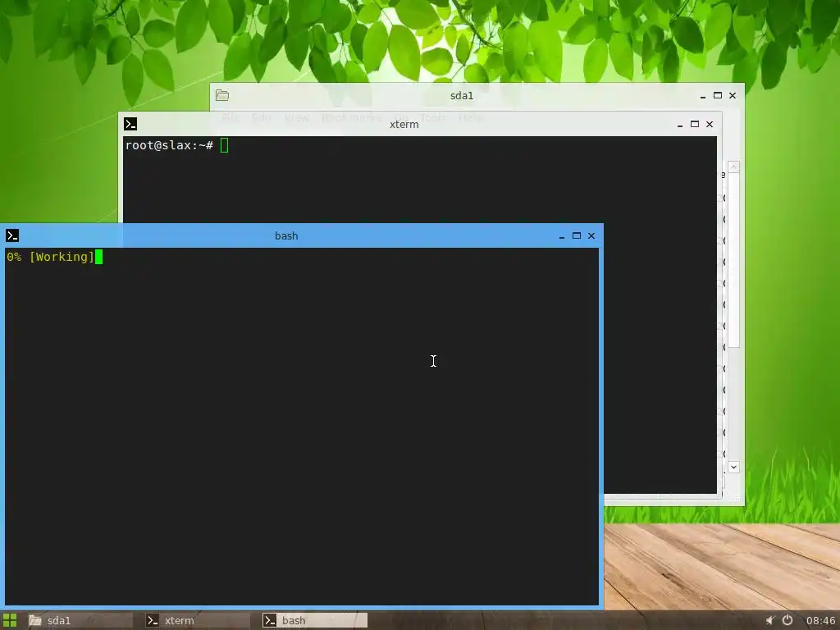Click folder icon in sda1 title bar
This screenshot has width=840, height=630.
222,95
